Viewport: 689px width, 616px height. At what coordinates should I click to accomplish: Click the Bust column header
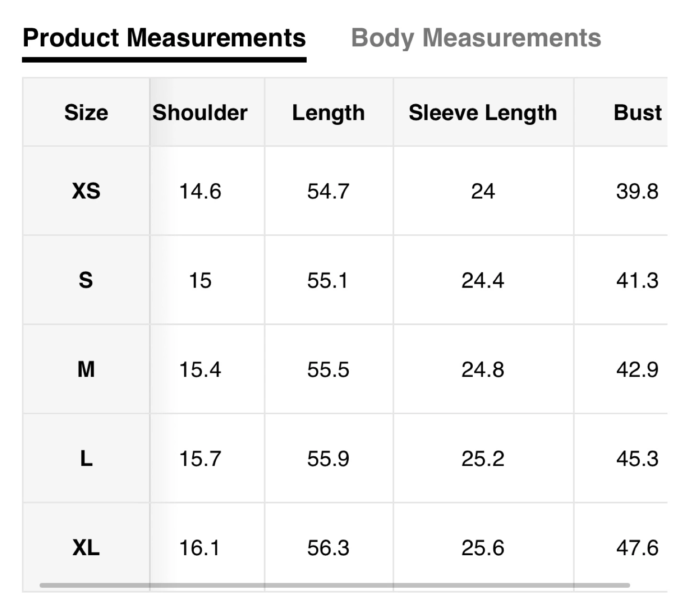pyautogui.click(x=637, y=113)
